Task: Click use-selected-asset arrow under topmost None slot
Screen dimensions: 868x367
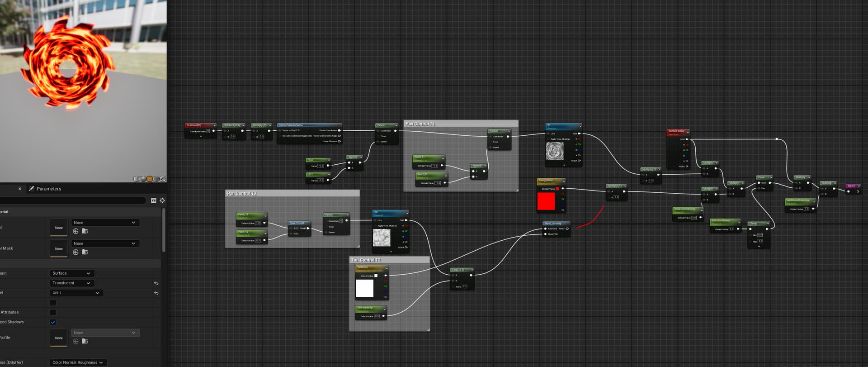Action: [75, 231]
